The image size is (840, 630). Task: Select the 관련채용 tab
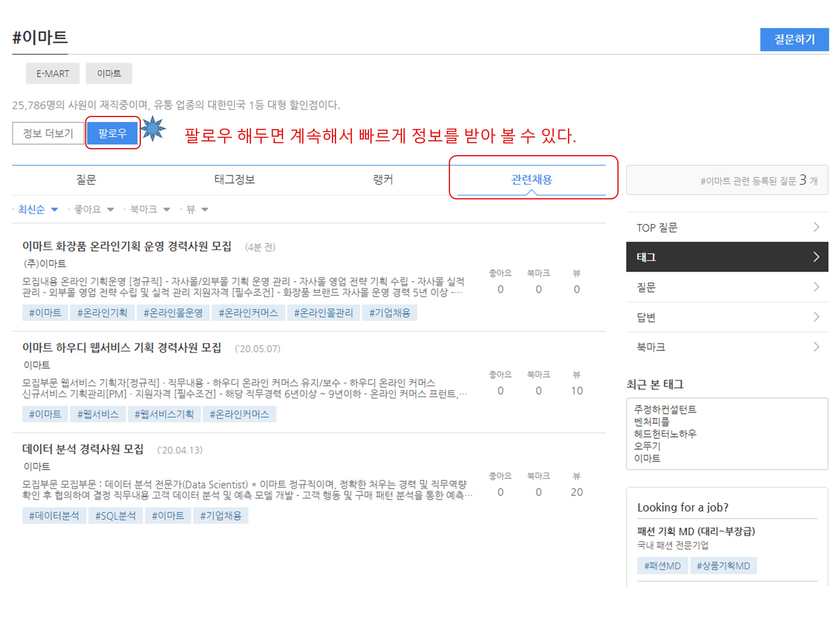coord(531,179)
